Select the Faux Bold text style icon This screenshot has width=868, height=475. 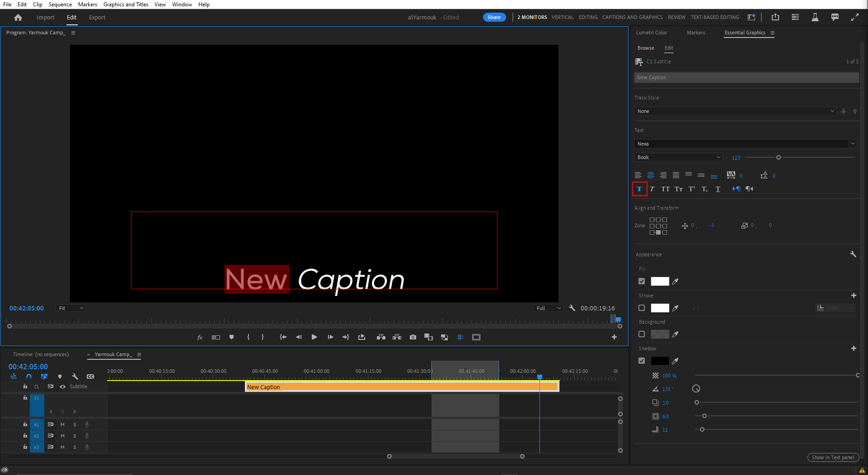click(639, 189)
